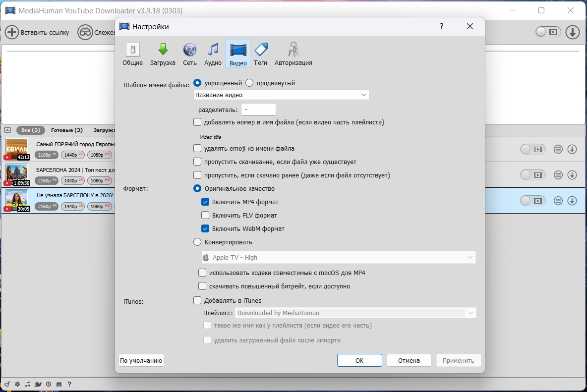Select 1080p quality for БАРСЕЛОНА 2024 video
The image size is (587, 392).
(x=99, y=180)
